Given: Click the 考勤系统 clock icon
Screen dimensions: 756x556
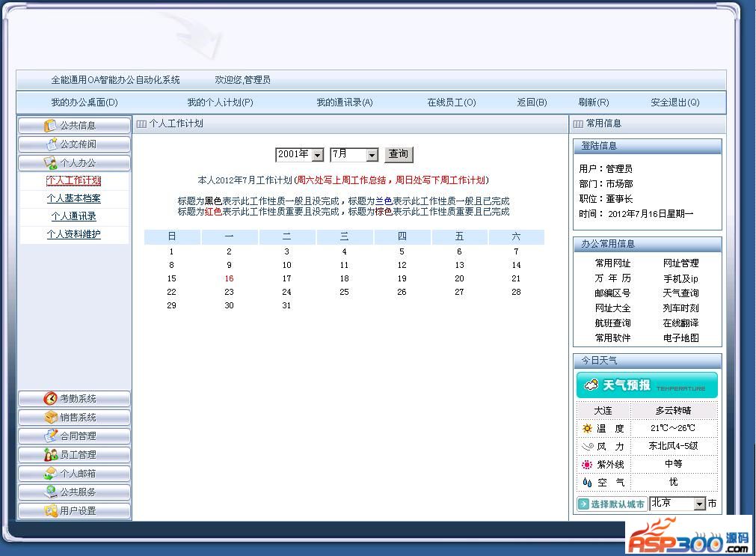Looking at the screenshot, I should coord(50,399).
